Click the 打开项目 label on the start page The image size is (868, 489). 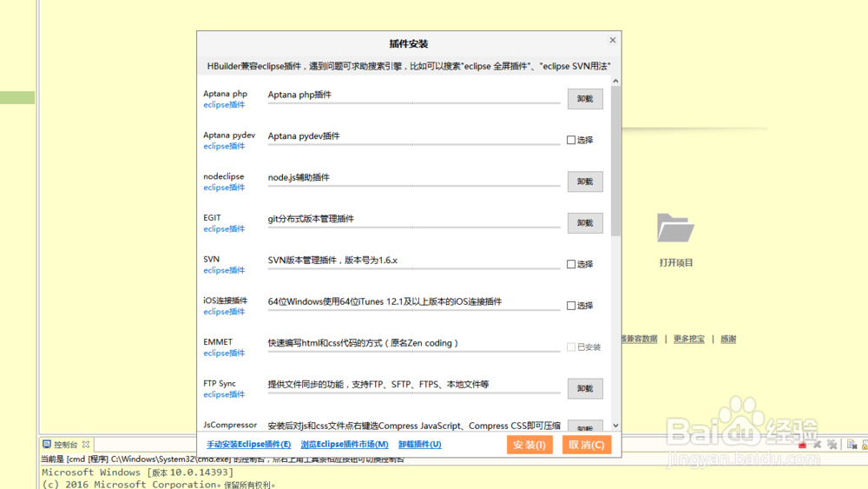(x=676, y=262)
